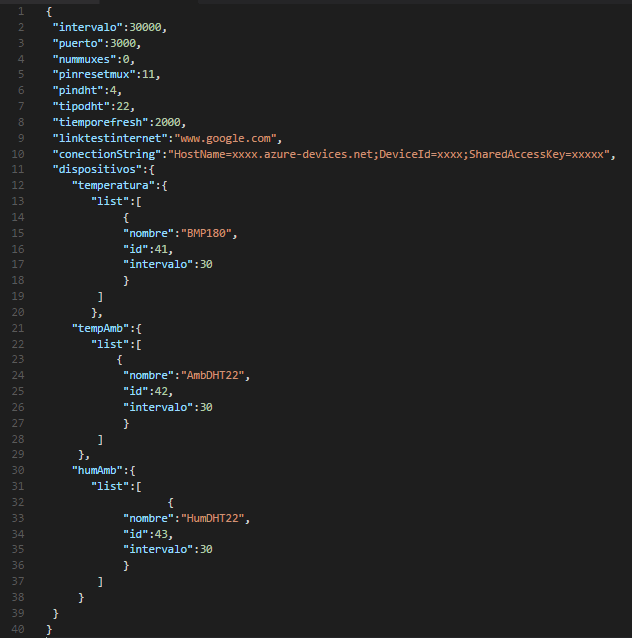The width and height of the screenshot is (632, 638).
Task: Click line number 10 in the gutter
Action: coord(18,154)
